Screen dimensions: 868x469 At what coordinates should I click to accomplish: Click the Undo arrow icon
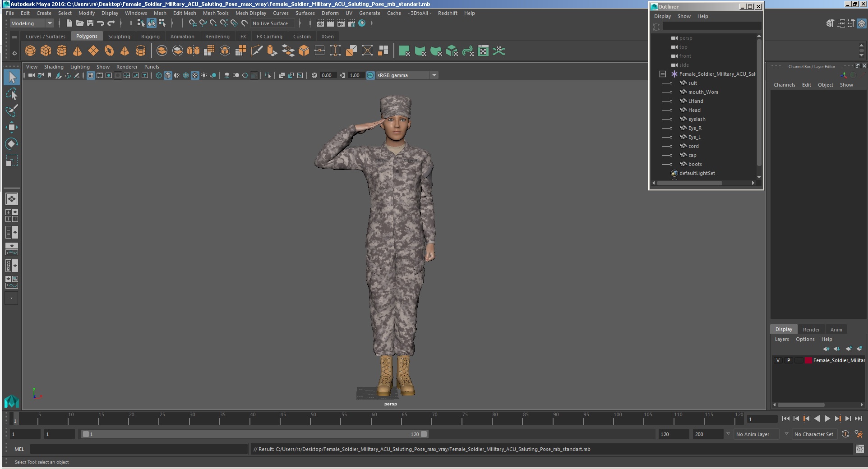click(101, 23)
